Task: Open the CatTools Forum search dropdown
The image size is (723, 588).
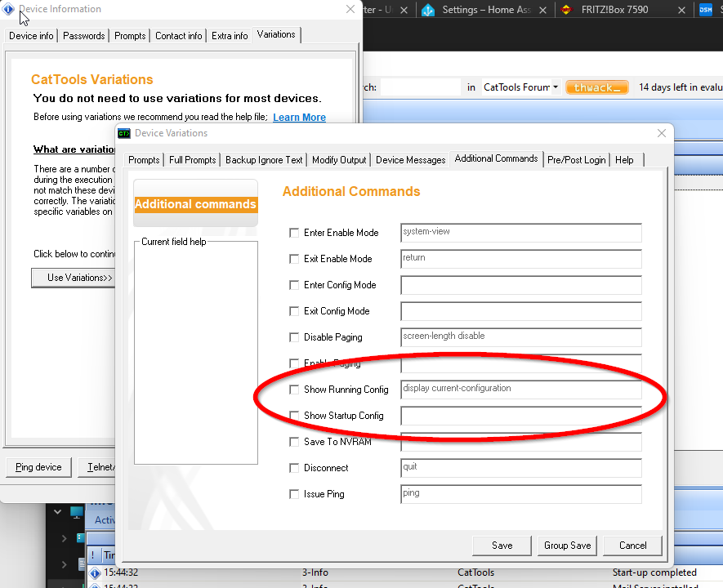Action: point(556,87)
